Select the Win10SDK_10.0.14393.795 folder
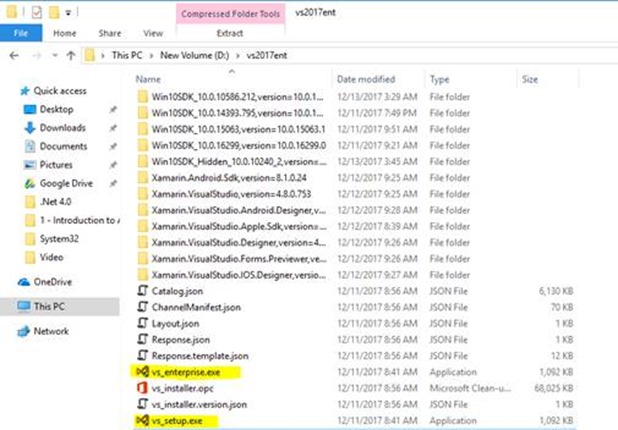618x430 pixels. tap(237, 113)
